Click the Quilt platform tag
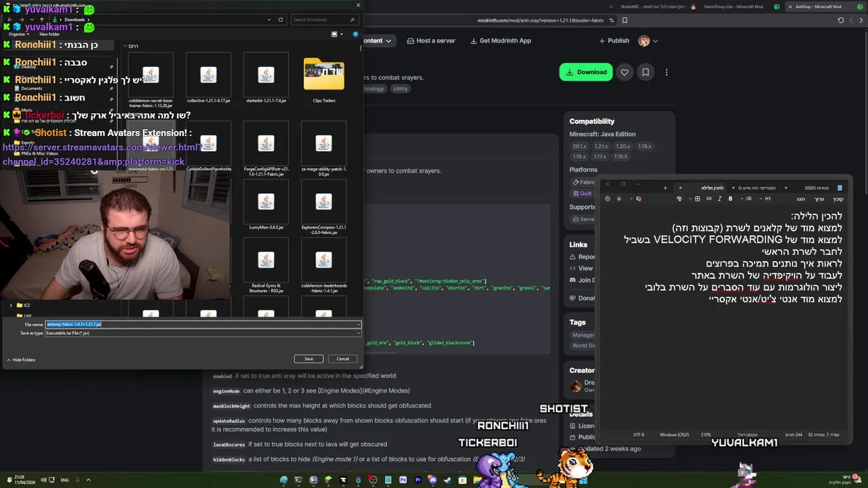This screenshot has height=488, width=868. click(x=582, y=193)
